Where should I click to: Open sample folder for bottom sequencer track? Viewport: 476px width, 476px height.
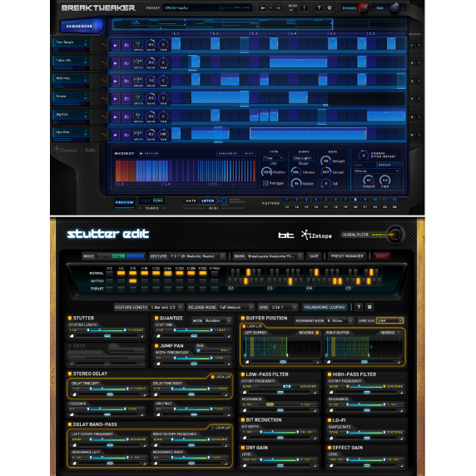click(126, 135)
